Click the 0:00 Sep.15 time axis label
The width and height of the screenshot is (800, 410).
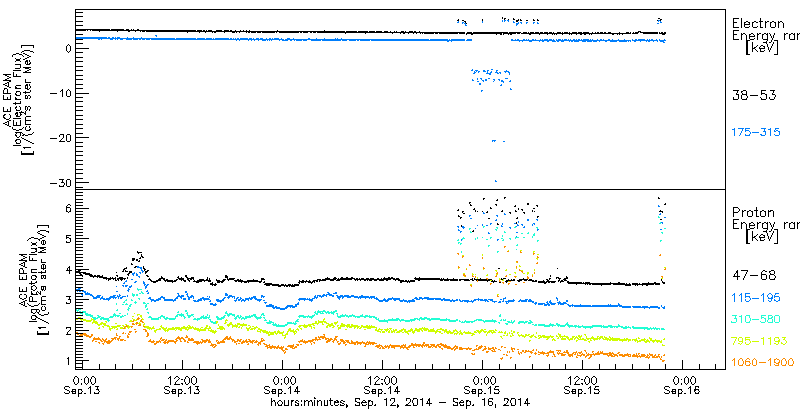(482, 386)
